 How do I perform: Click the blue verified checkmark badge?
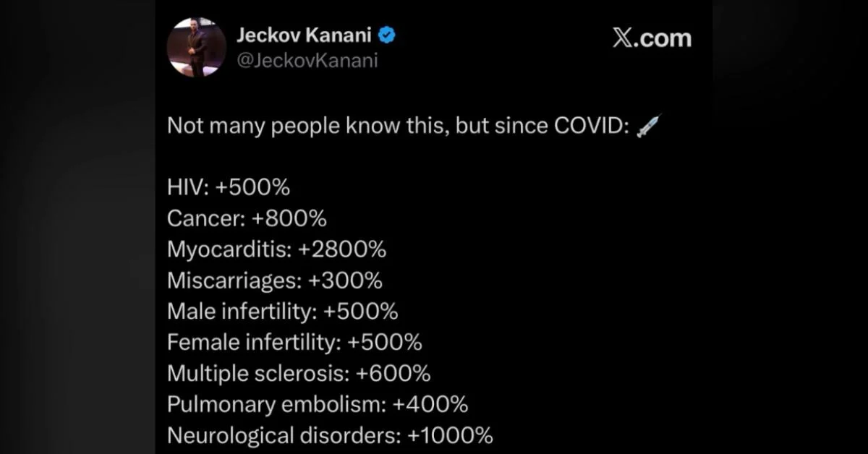point(387,34)
